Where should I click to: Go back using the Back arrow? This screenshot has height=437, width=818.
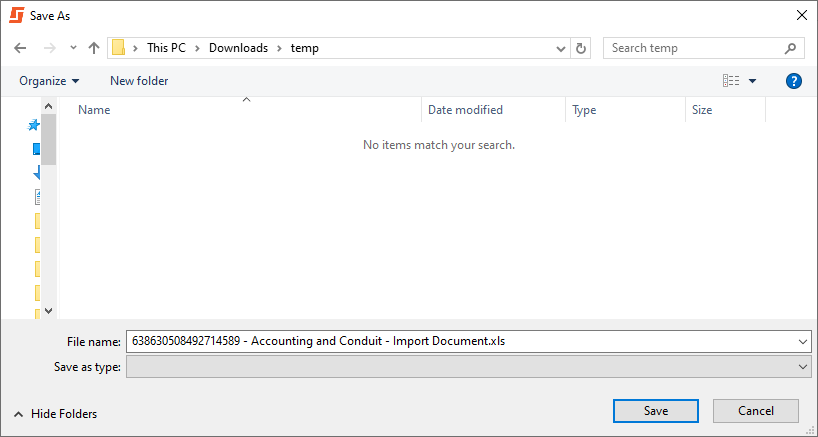pyautogui.click(x=20, y=48)
